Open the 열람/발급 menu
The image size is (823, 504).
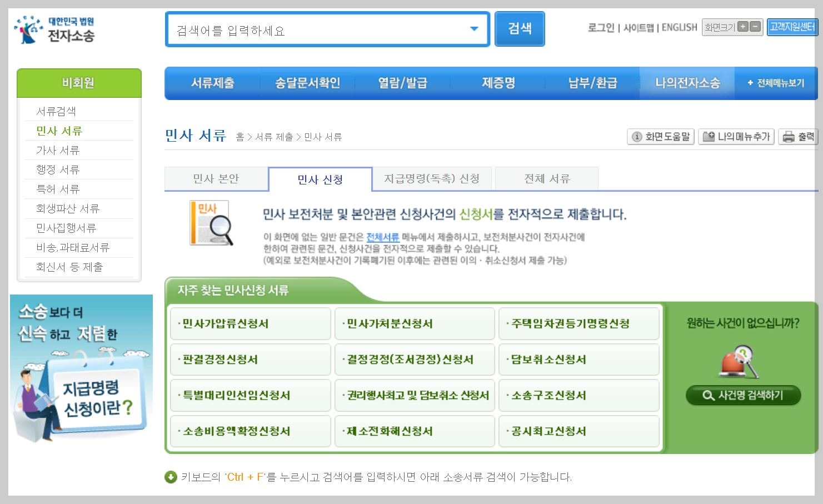(403, 83)
